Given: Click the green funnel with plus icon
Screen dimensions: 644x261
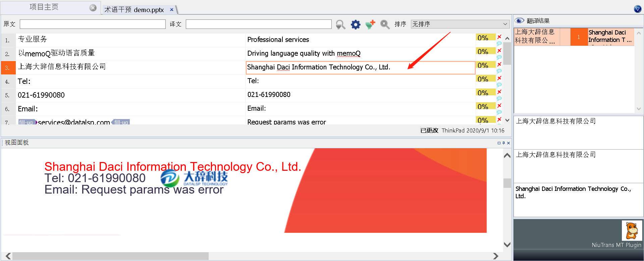Looking at the screenshot, I should [370, 24].
